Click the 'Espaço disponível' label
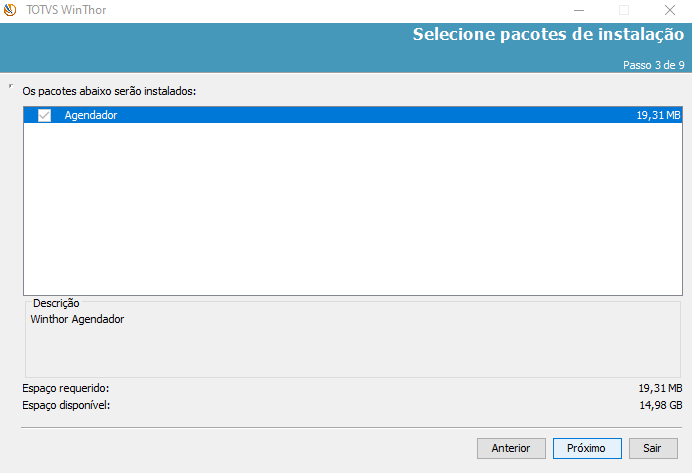 66,405
